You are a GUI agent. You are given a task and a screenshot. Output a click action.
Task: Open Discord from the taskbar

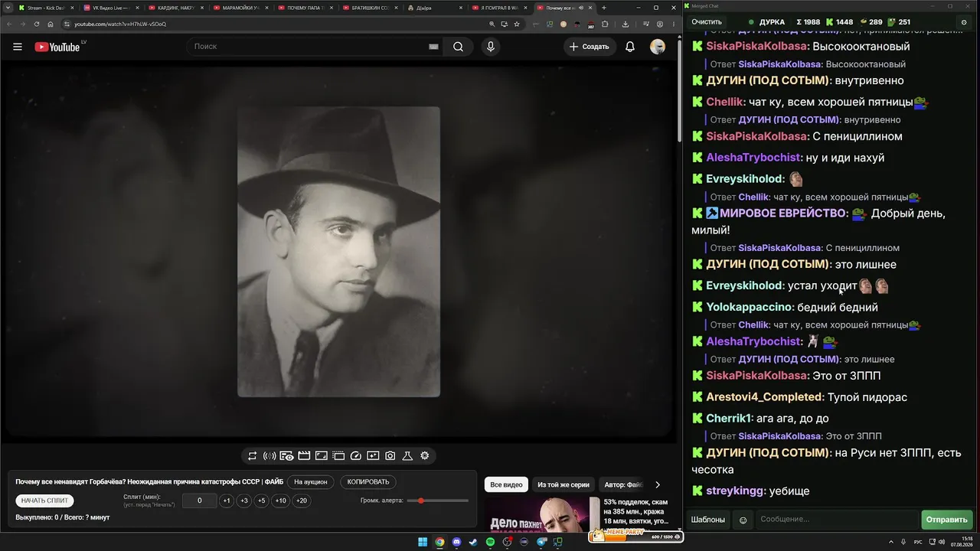[x=456, y=543]
